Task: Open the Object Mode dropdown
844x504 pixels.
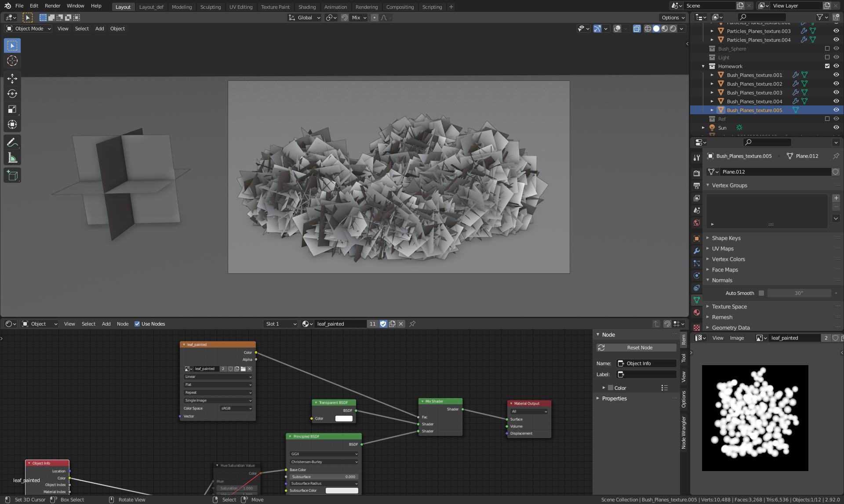Action: [x=29, y=29]
